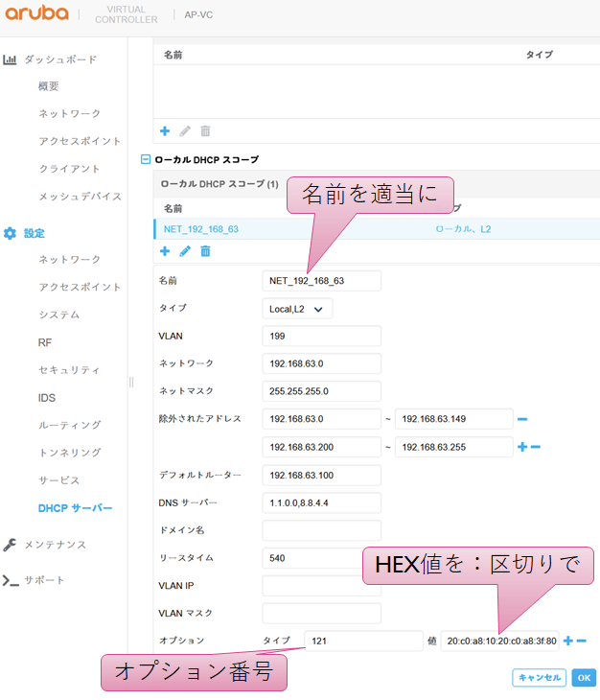Select DHCP サーバー in the sidebar
This screenshot has height=700, width=600.
75,508
